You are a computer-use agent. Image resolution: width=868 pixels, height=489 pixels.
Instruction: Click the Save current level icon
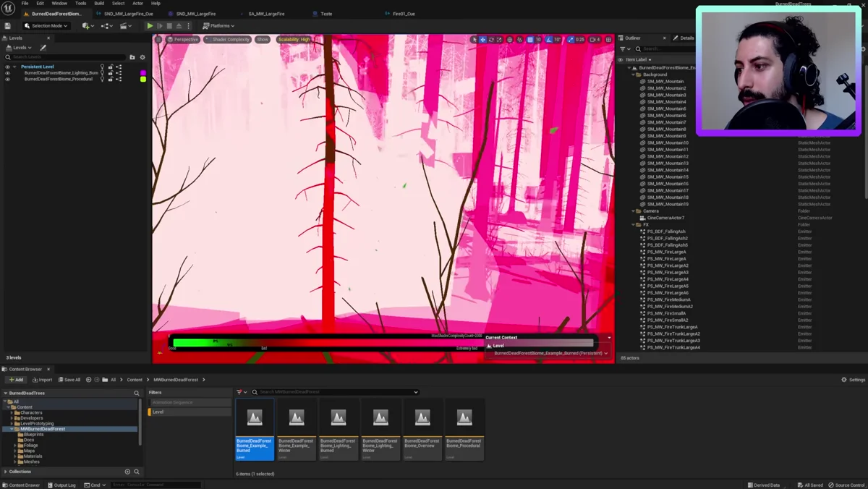point(7,26)
